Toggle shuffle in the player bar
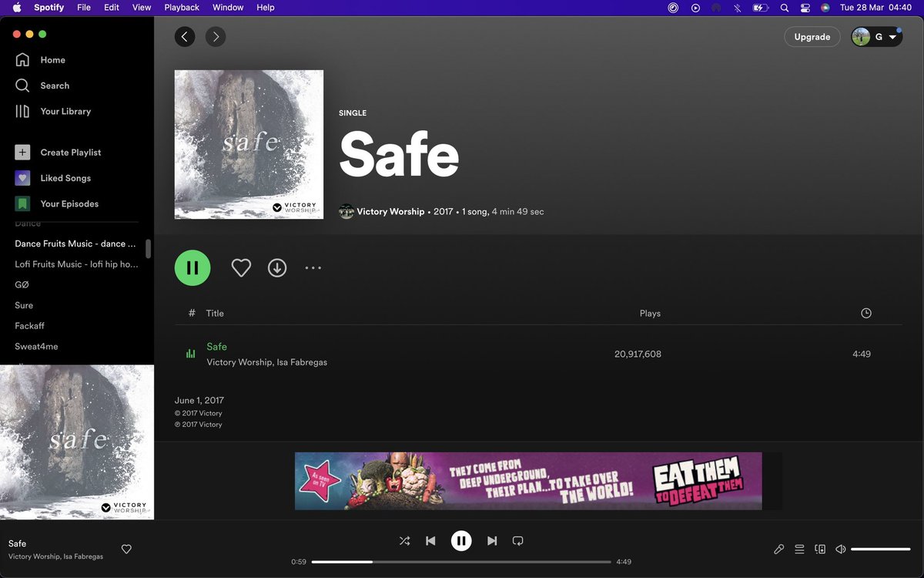924x578 pixels. [404, 541]
